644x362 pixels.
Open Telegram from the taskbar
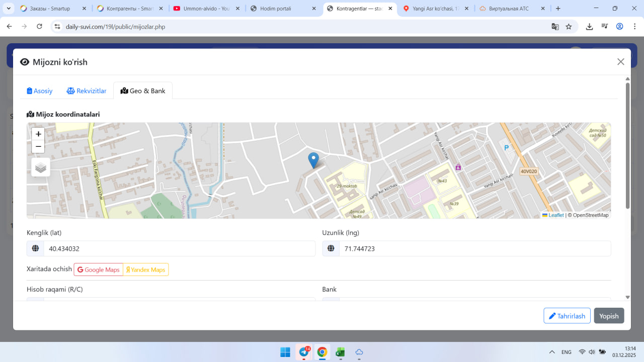click(x=304, y=352)
